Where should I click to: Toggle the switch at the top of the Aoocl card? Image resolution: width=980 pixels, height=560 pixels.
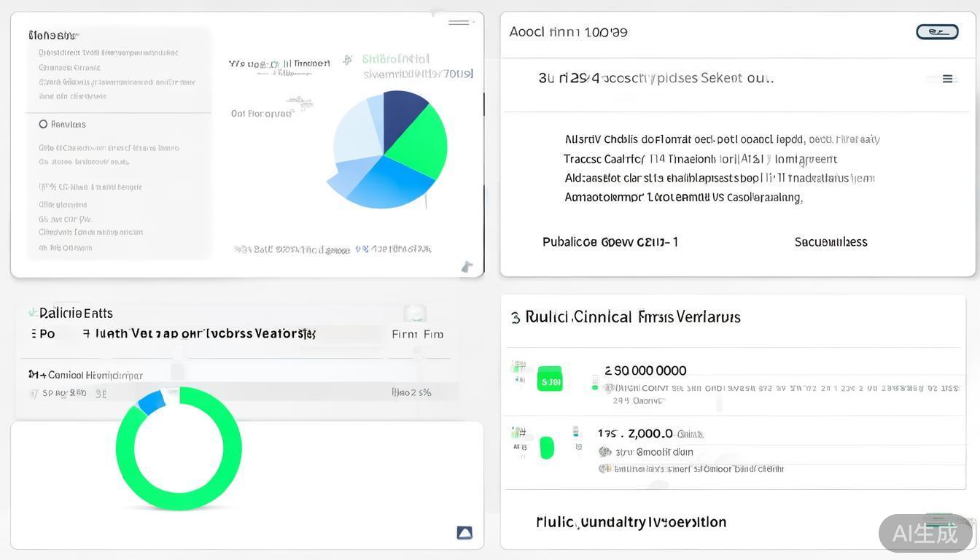[x=938, y=31]
